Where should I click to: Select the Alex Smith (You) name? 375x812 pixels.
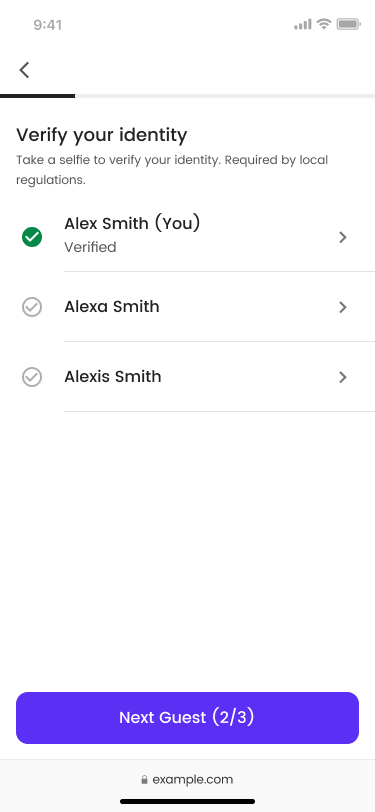[x=132, y=224]
